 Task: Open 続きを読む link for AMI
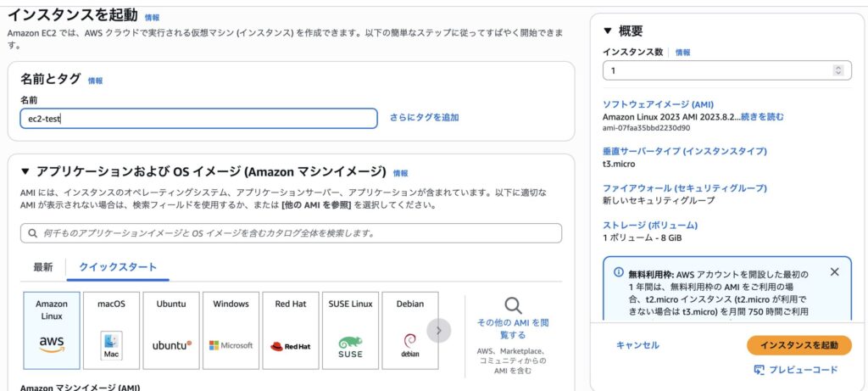[x=762, y=117]
